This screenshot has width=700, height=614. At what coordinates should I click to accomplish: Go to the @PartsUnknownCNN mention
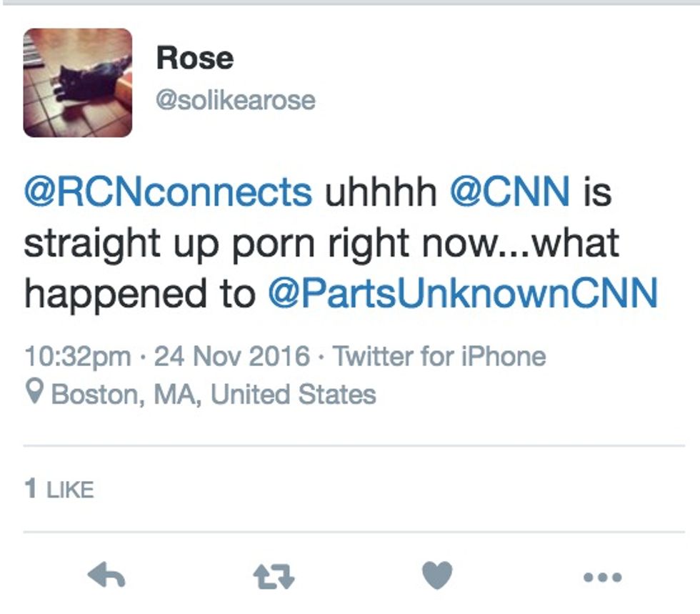click(462, 294)
